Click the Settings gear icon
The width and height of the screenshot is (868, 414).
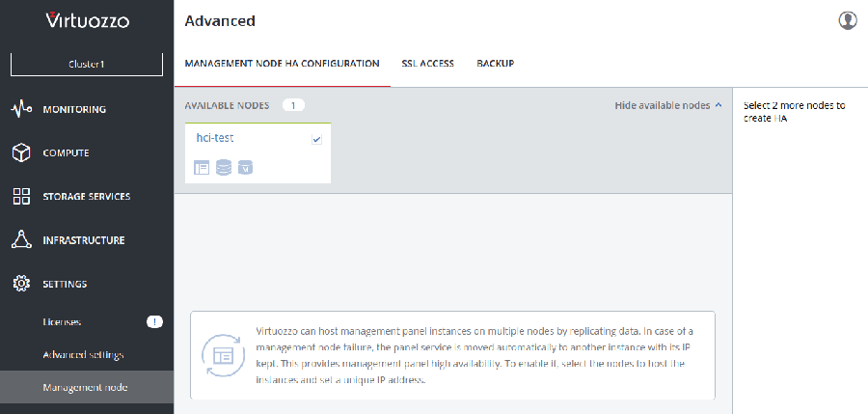(21, 284)
